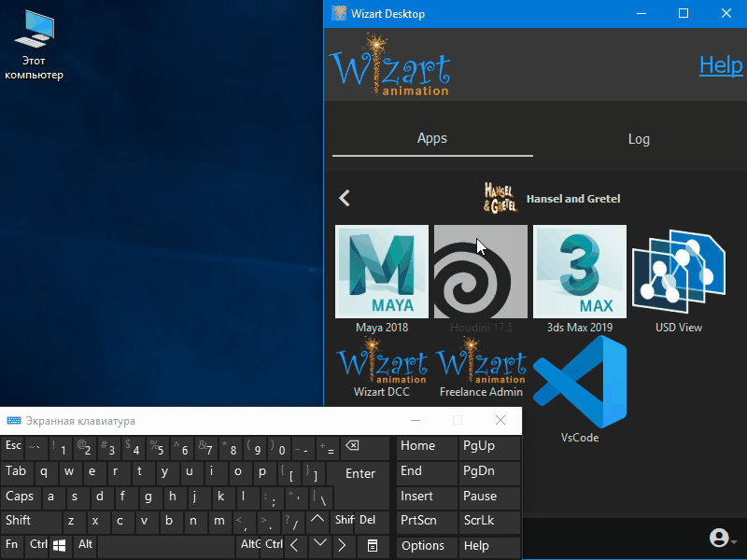Open Houdini 17.5 spiral icon

(481, 272)
